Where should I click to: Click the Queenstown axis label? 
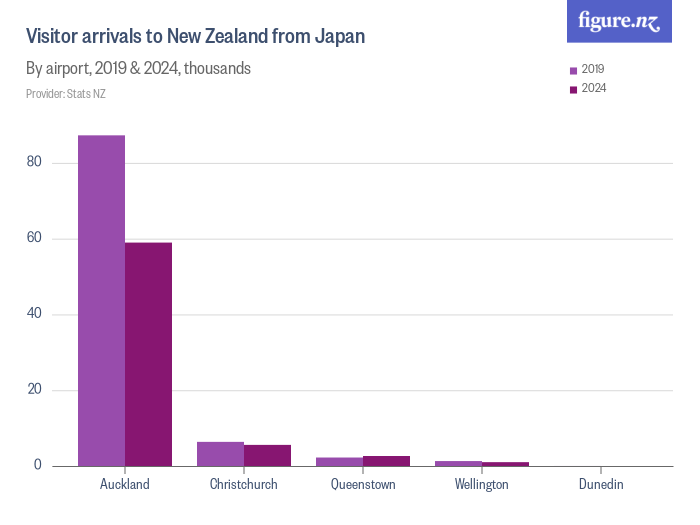pos(363,484)
